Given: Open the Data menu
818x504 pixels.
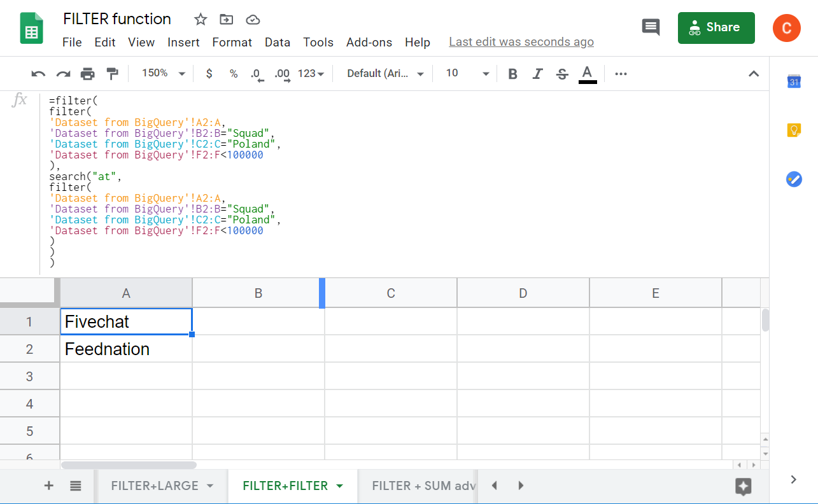Looking at the screenshot, I should pos(278,42).
